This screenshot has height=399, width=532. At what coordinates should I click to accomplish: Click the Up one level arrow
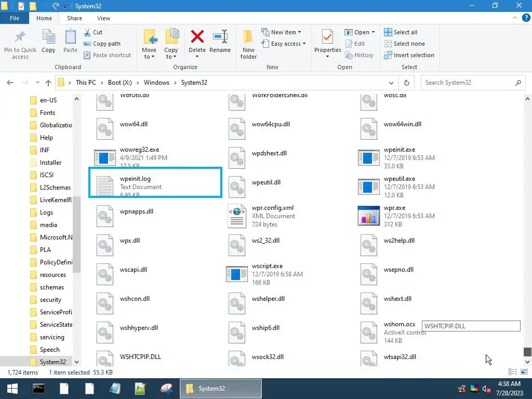point(48,83)
